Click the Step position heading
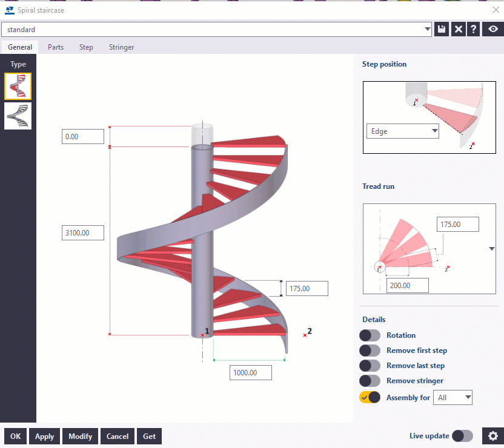Image resolution: width=504 pixels, height=448 pixels. pyautogui.click(x=384, y=64)
